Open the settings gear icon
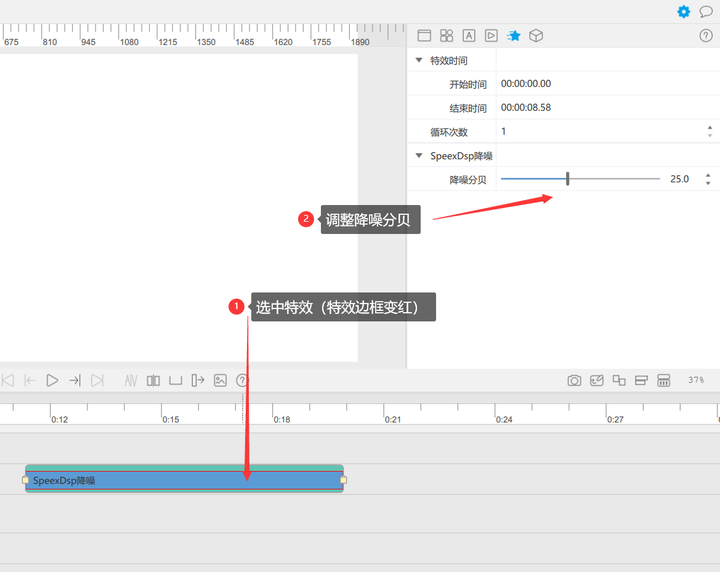This screenshot has width=720, height=572. pos(683,11)
